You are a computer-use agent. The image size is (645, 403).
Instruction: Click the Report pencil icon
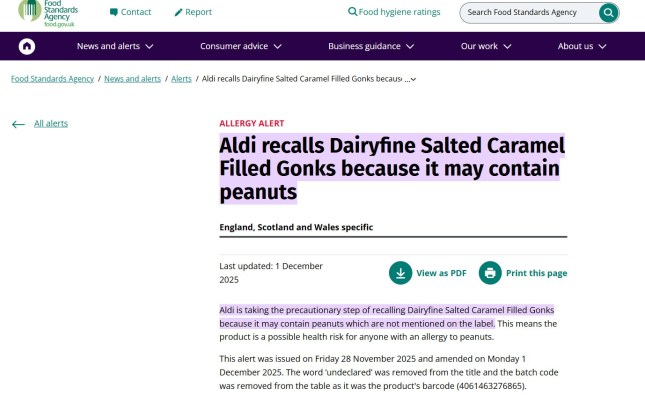click(x=178, y=12)
